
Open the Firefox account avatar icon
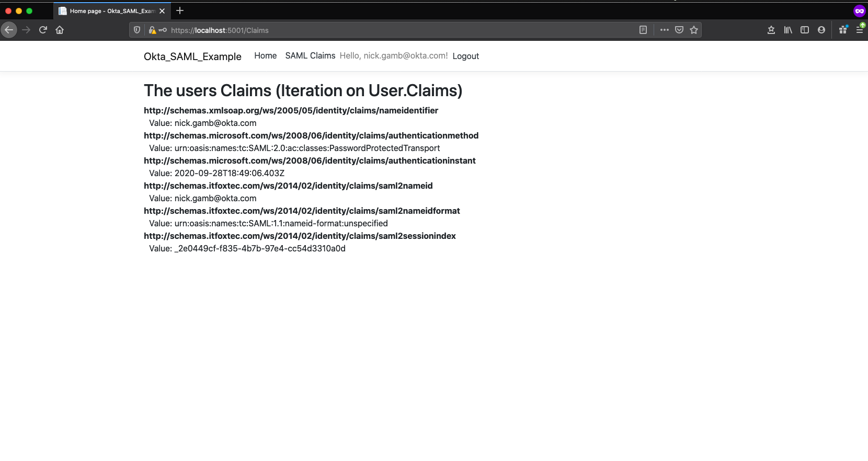pos(821,30)
